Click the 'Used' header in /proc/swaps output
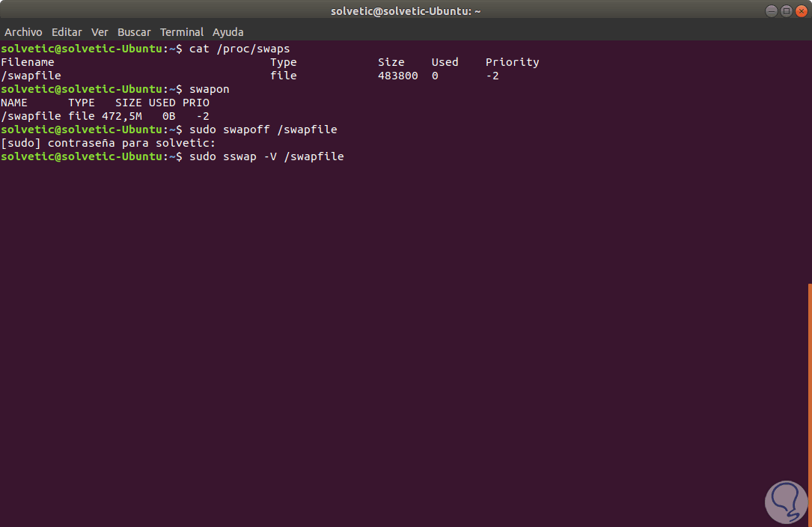 pyautogui.click(x=445, y=62)
